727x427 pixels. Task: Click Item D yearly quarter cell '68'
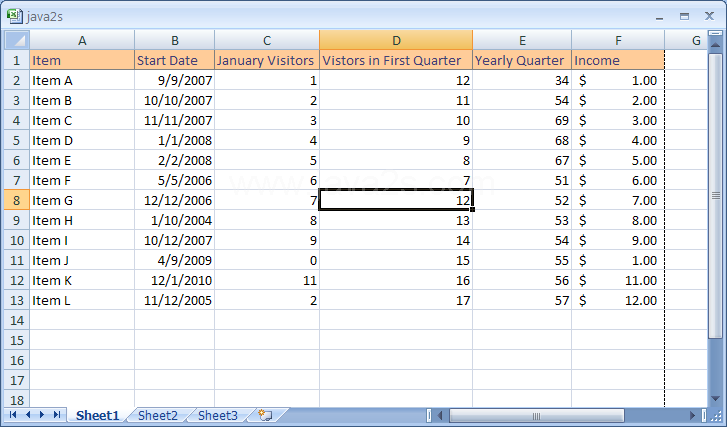click(x=522, y=140)
